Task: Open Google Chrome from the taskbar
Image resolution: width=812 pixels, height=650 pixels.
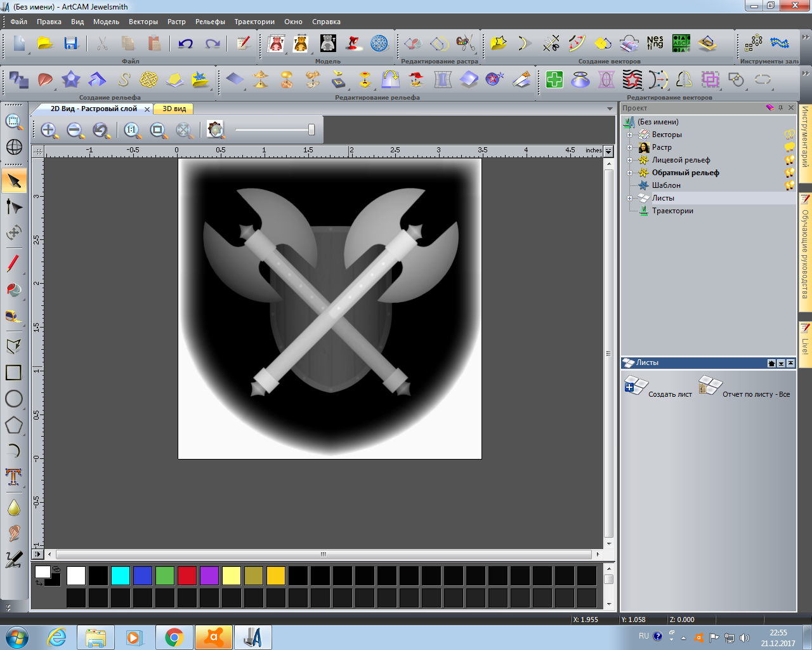Action: tap(174, 637)
